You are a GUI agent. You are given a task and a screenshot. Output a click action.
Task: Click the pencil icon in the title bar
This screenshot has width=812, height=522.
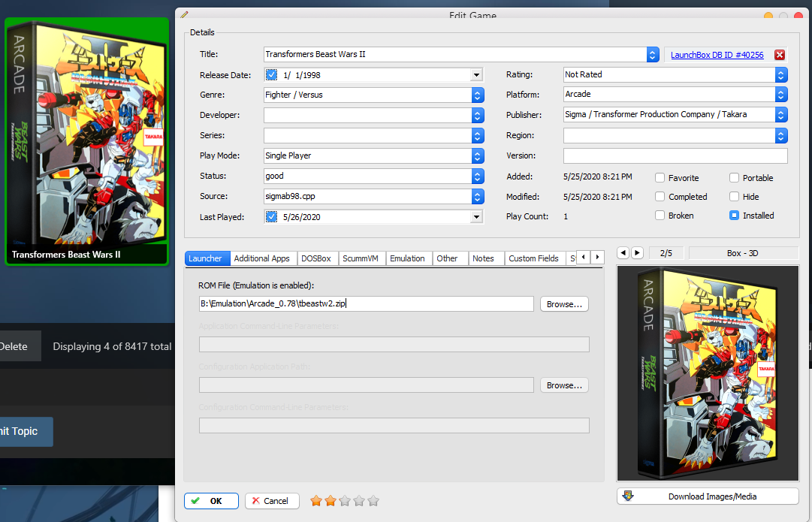(x=184, y=14)
